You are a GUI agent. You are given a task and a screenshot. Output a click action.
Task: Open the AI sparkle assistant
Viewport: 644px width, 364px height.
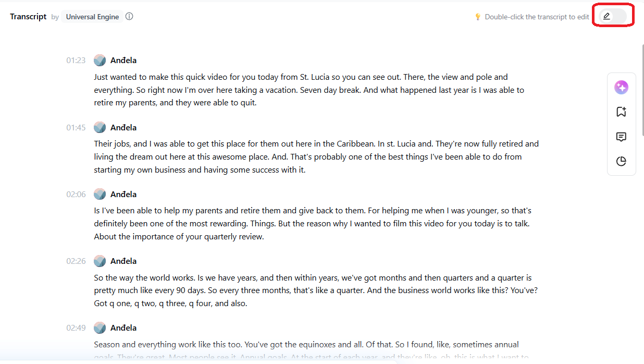621,88
